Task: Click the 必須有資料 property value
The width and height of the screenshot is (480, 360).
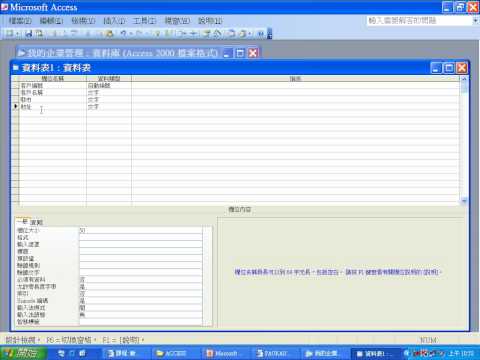Action: [x=140, y=279]
